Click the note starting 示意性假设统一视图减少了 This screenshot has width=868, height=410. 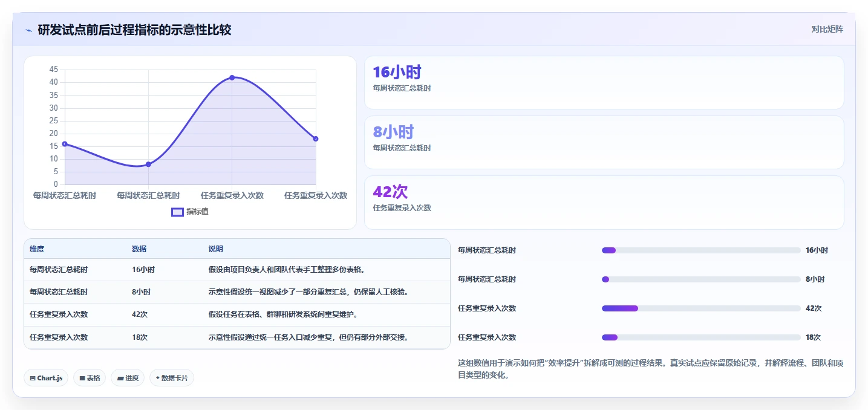tap(310, 292)
